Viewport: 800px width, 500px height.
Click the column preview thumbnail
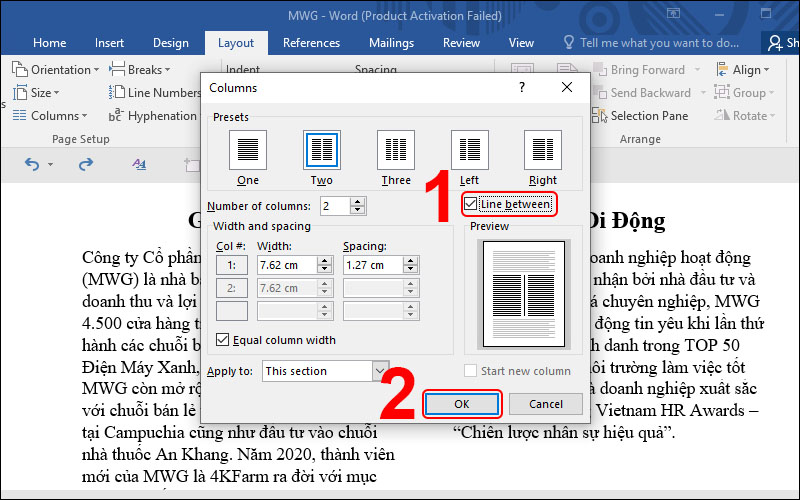click(524, 294)
